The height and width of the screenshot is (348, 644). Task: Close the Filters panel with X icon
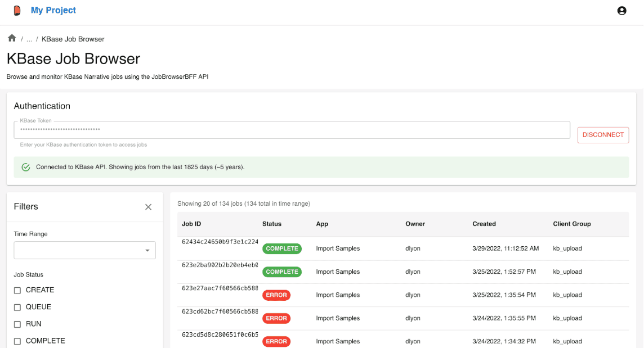pyautogui.click(x=148, y=207)
